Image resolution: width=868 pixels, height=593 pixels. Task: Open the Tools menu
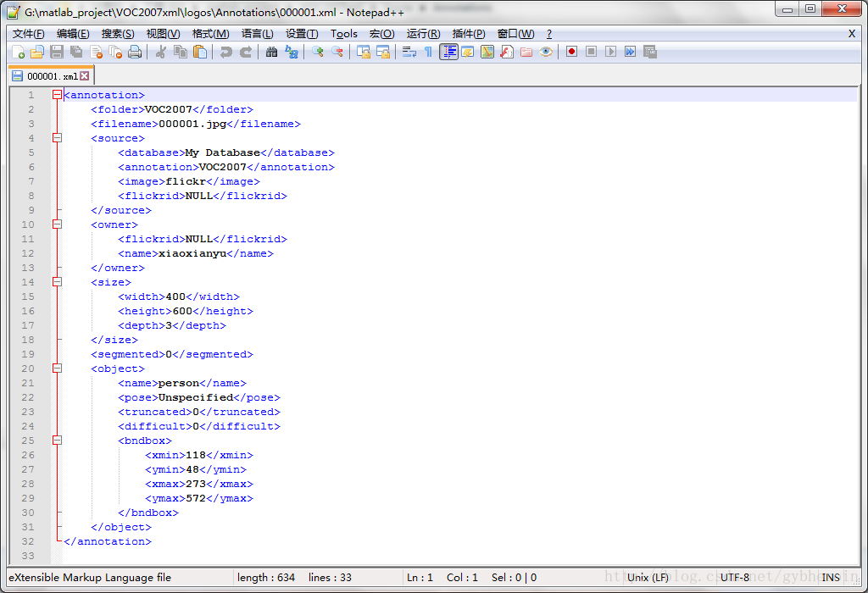click(x=344, y=34)
